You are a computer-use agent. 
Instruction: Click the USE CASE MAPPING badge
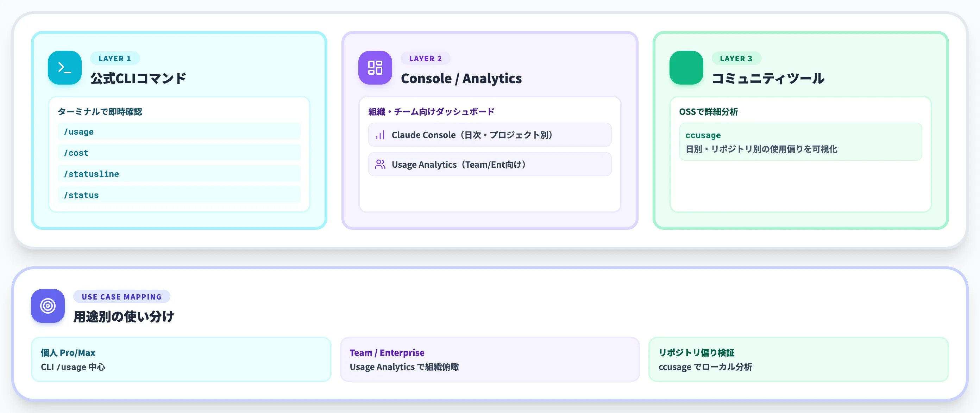[x=121, y=296]
